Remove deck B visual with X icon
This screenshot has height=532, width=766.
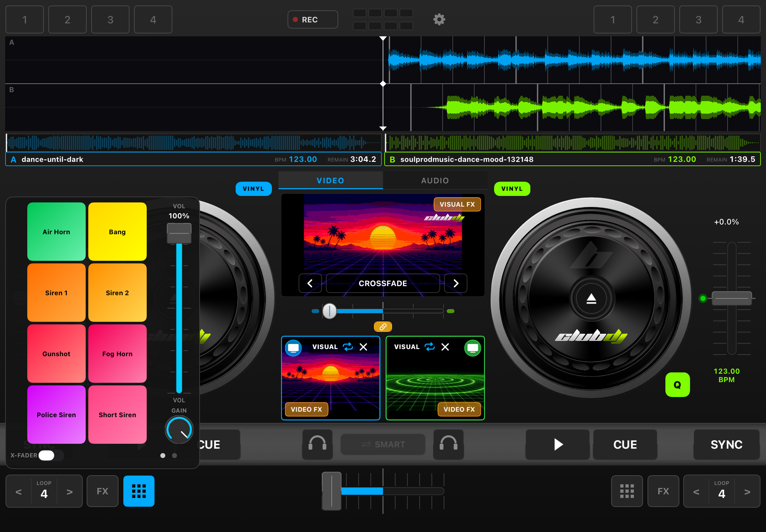coord(445,347)
